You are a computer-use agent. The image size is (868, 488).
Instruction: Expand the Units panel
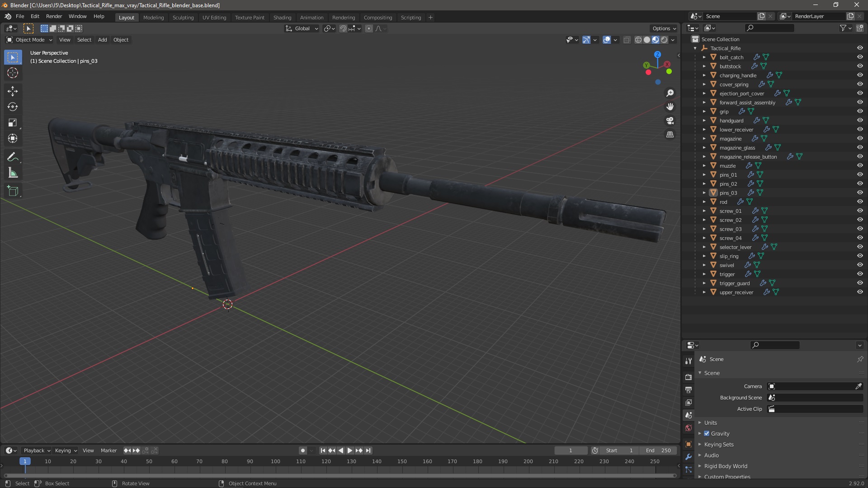(x=710, y=422)
